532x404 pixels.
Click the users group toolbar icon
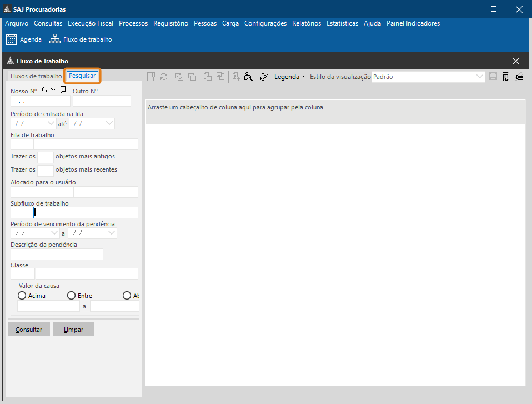(264, 77)
